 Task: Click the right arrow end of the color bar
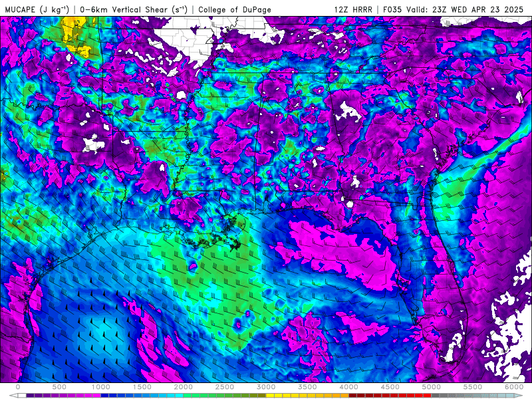click(519, 396)
